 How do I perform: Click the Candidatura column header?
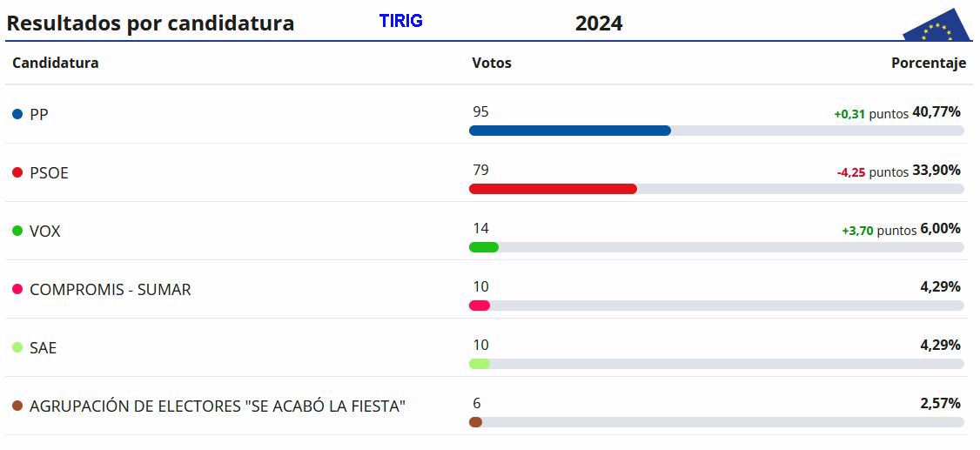click(x=56, y=64)
